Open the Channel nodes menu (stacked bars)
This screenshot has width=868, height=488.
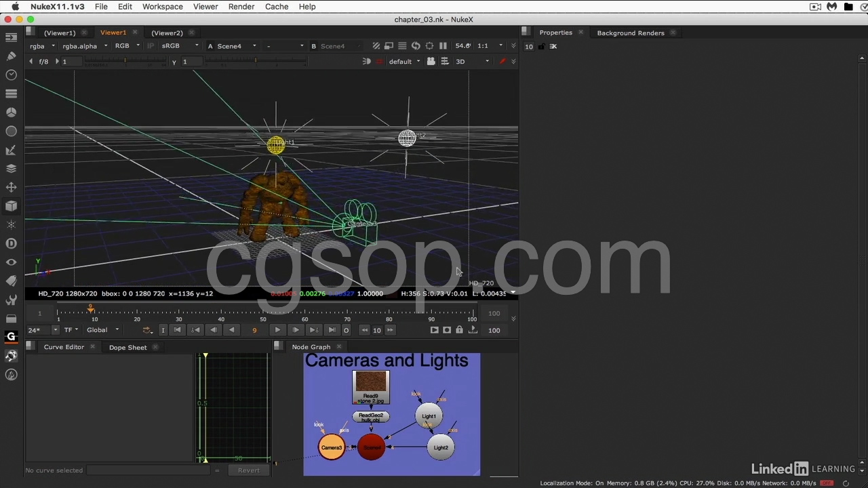(11, 94)
